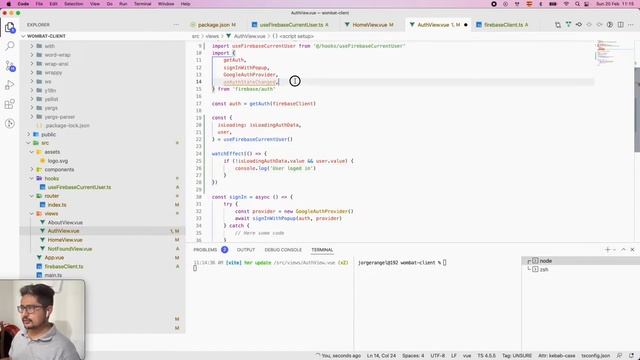Open the Search view in activity bar

[x=10, y=46]
